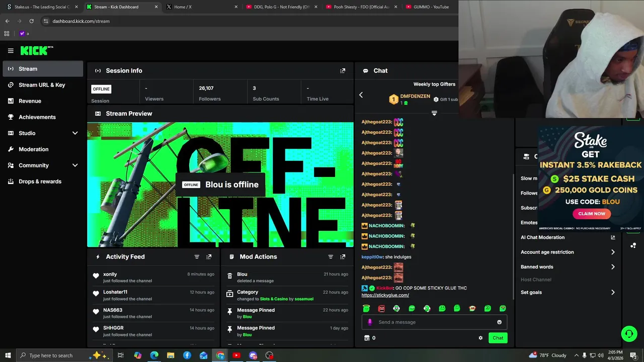644x362 pixels.
Task: Click the purple microphone icon in chat input
Action: click(370, 322)
